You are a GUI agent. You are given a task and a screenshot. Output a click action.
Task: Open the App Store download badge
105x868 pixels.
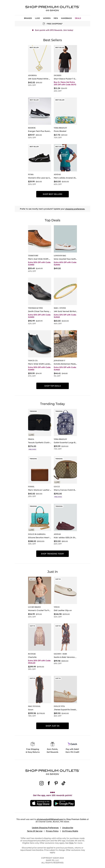point(41,803)
